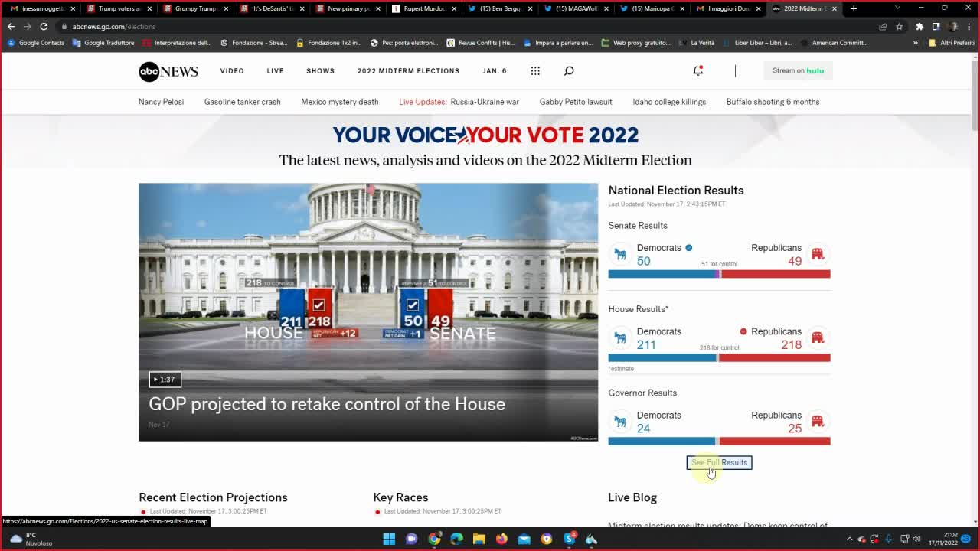Open a new browser tab
Image resolution: width=980 pixels, height=551 pixels.
[854, 8]
